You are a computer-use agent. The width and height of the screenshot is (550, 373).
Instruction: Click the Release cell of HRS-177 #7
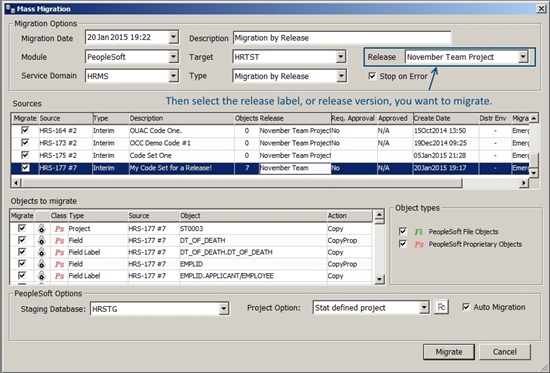295,168
